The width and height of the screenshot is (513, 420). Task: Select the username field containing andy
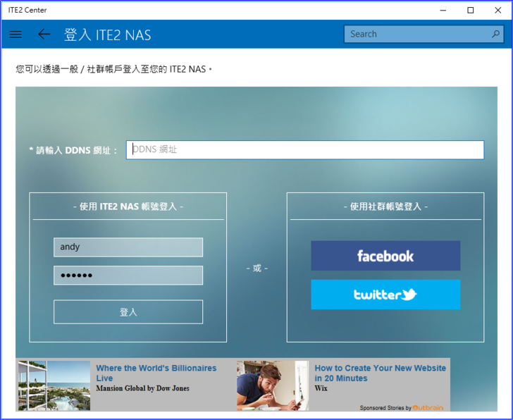click(128, 247)
